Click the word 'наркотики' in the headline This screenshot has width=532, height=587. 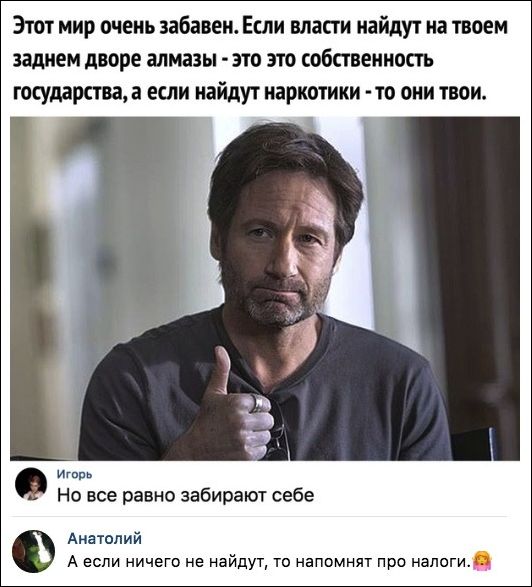(313, 90)
